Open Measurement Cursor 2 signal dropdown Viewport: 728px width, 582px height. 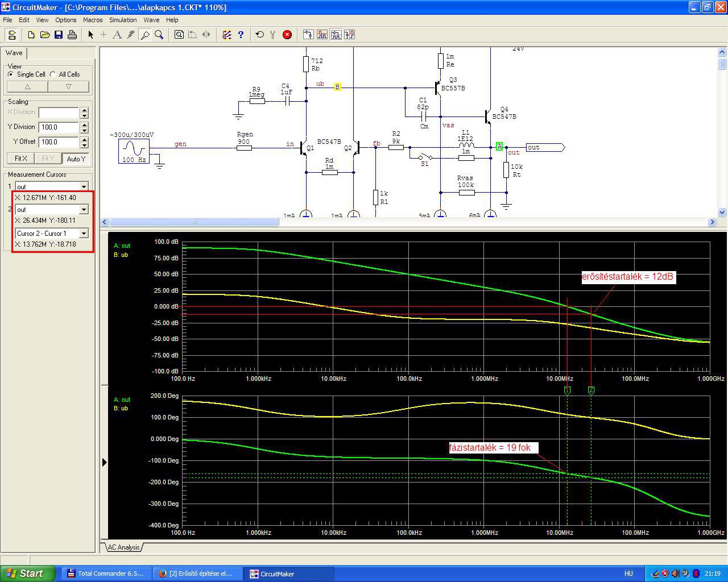[x=84, y=210]
